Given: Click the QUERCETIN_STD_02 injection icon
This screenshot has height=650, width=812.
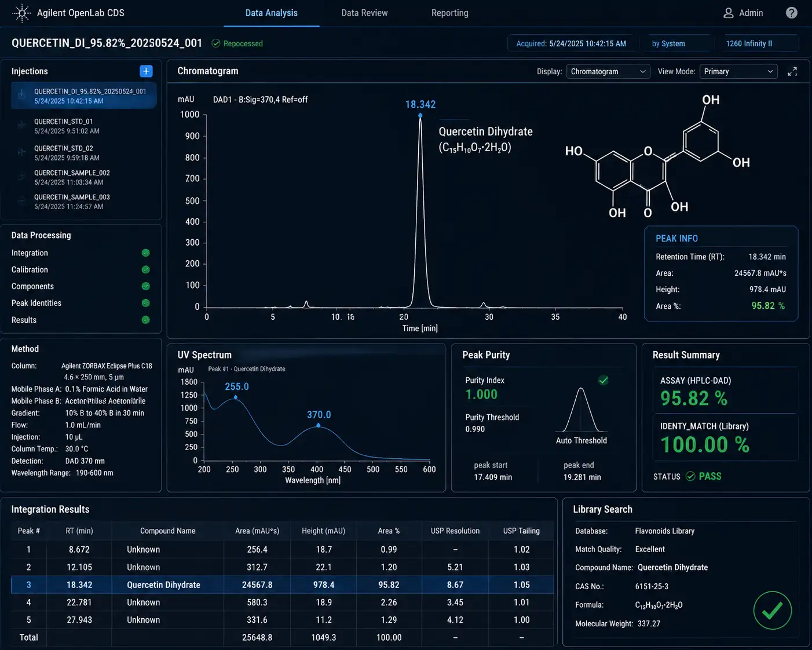Looking at the screenshot, I should click(22, 152).
